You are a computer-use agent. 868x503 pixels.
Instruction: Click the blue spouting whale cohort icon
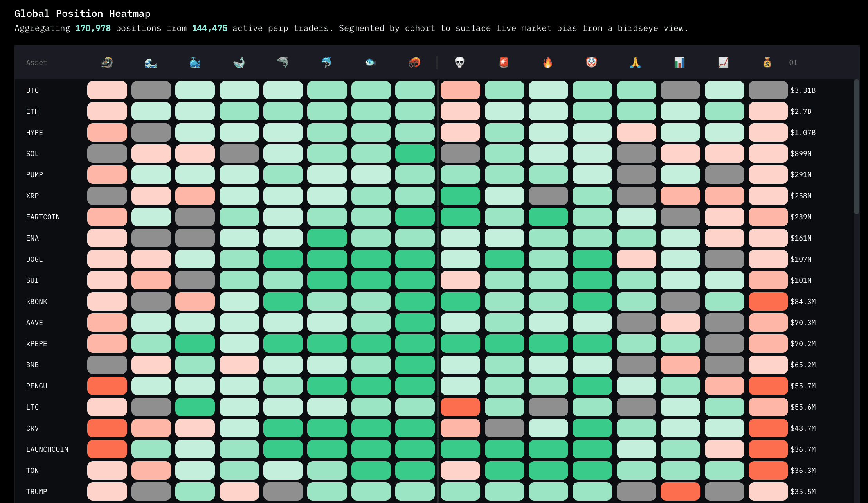click(x=195, y=63)
